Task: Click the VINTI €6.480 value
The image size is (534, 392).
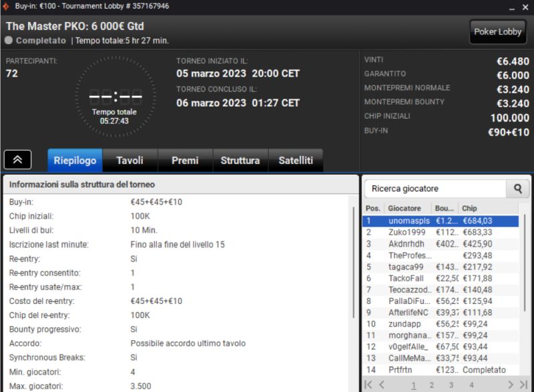Action: 513,61
